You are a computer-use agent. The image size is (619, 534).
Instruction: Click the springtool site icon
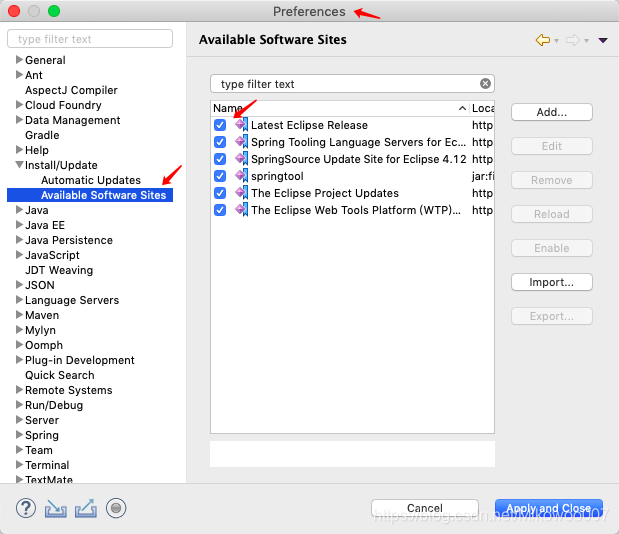(x=241, y=176)
